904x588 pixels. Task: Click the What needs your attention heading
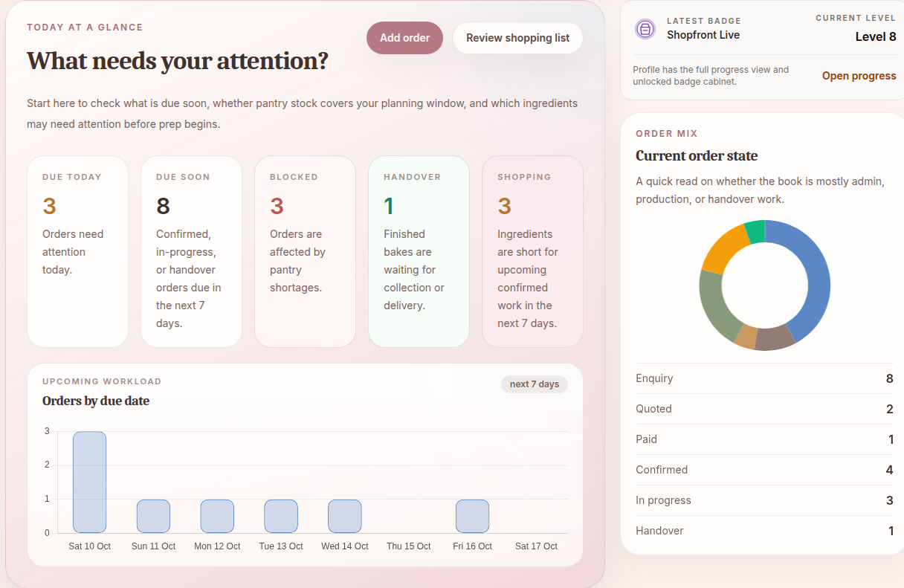(178, 60)
